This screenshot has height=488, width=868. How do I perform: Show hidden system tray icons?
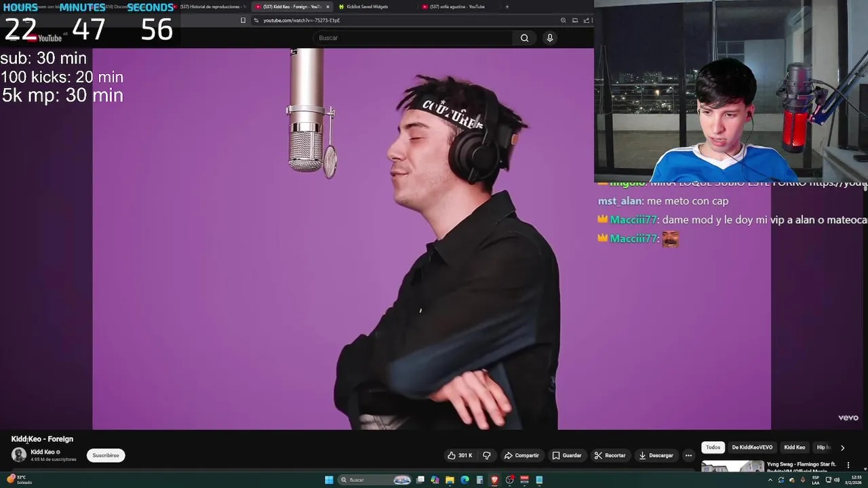coord(770,480)
